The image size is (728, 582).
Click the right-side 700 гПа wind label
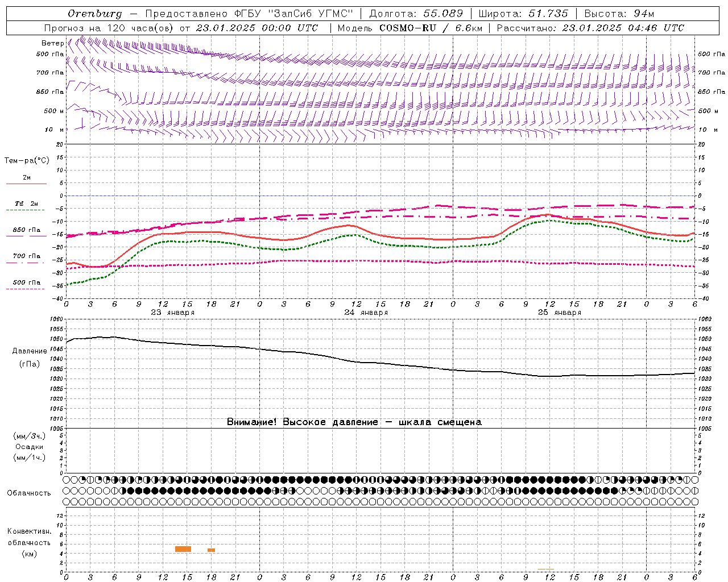click(x=712, y=73)
